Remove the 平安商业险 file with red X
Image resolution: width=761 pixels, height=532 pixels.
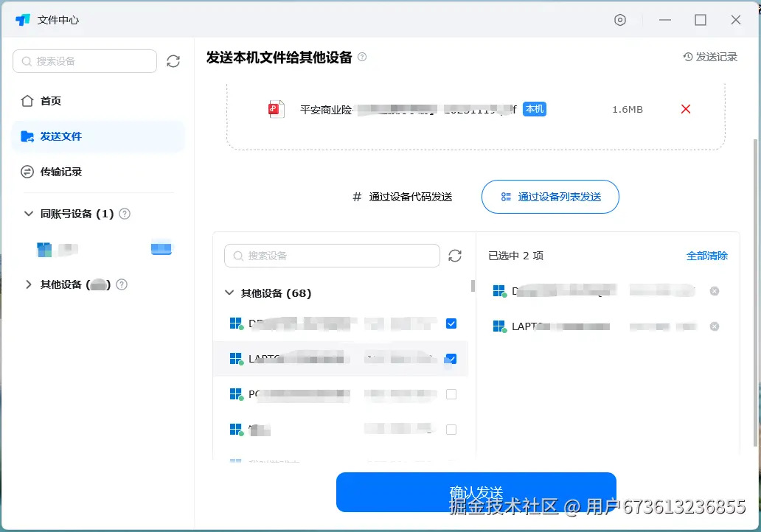pos(686,109)
